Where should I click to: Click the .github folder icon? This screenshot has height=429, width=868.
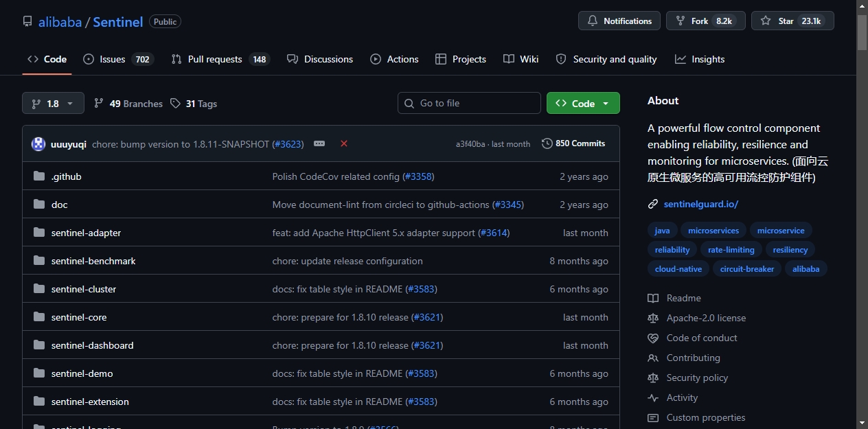tap(39, 176)
